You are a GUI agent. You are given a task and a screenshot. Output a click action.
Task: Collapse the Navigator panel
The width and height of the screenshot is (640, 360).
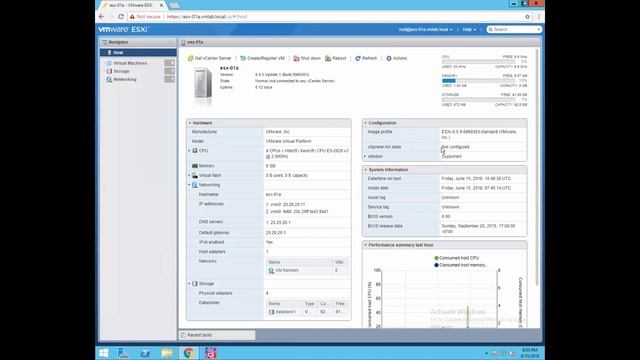tap(172, 42)
